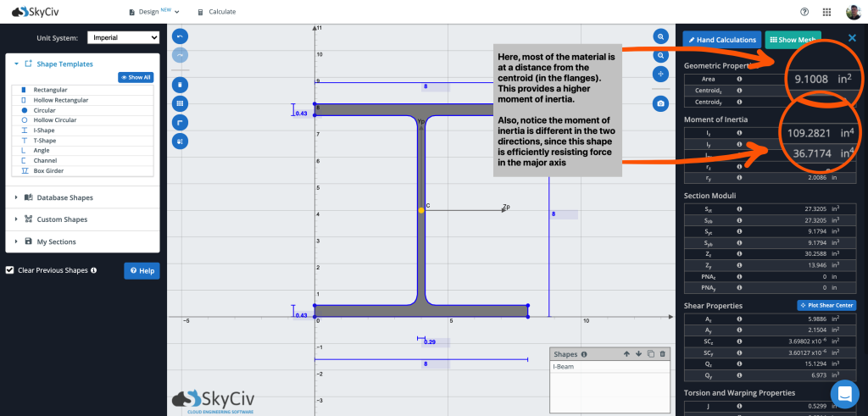Move shape up in Shapes panel
The width and height of the screenshot is (868, 416).
[x=626, y=353]
